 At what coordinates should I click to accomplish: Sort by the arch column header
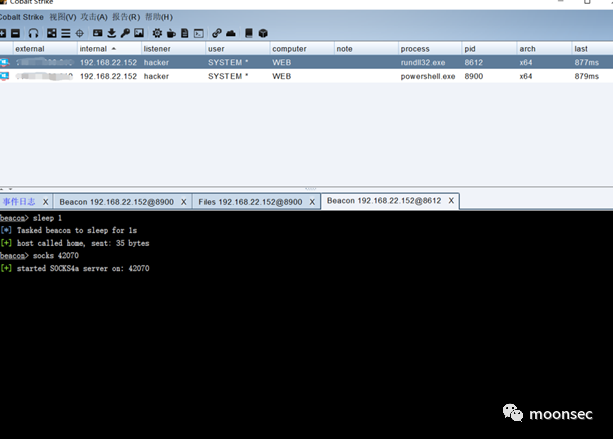[544, 48]
